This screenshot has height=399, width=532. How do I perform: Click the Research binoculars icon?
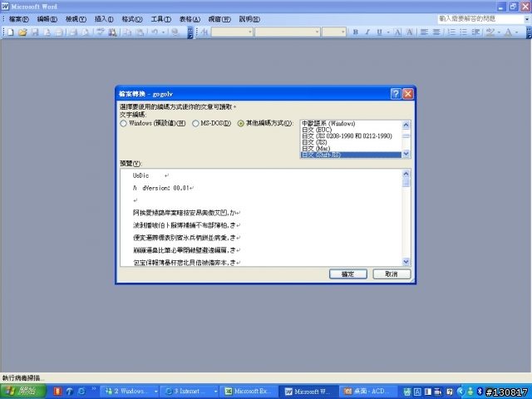pos(112,32)
